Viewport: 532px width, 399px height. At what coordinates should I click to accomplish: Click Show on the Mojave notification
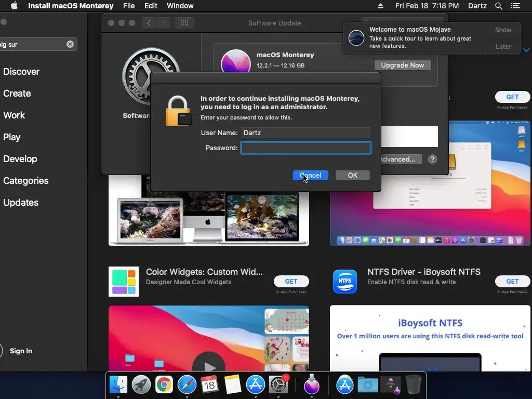pyautogui.click(x=503, y=30)
